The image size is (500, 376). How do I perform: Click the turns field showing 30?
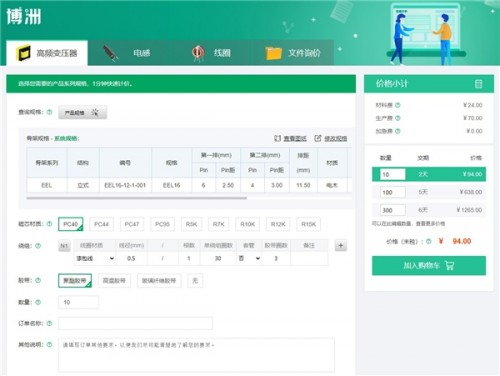pyautogui.click(x=218, y=258)
